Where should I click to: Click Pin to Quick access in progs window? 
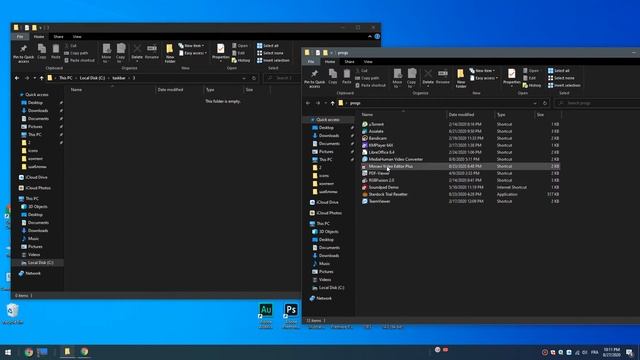tap(314, 78)
